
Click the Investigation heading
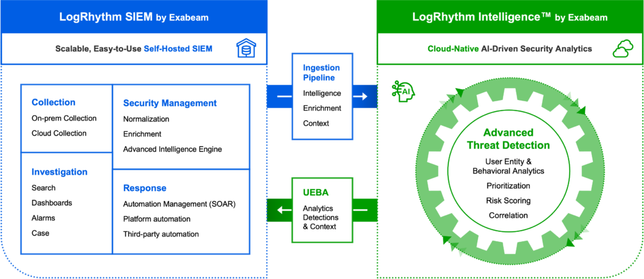tap(59, 172)
